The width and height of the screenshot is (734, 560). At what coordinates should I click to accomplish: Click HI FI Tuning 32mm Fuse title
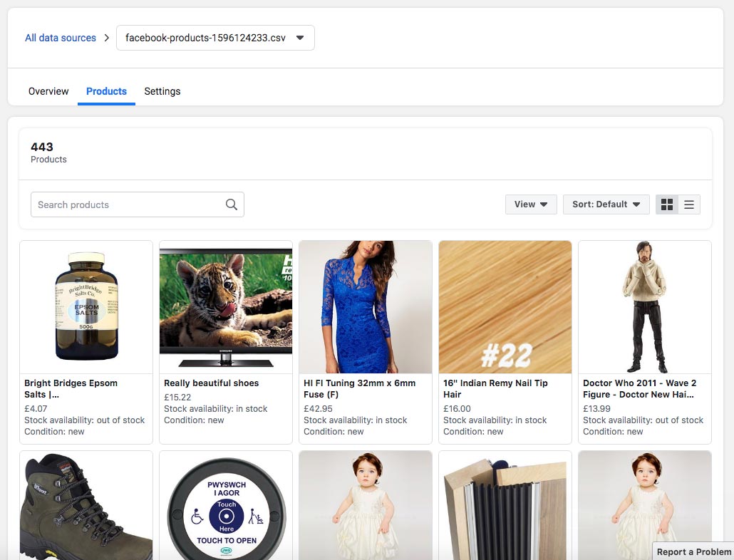[359, 389]
